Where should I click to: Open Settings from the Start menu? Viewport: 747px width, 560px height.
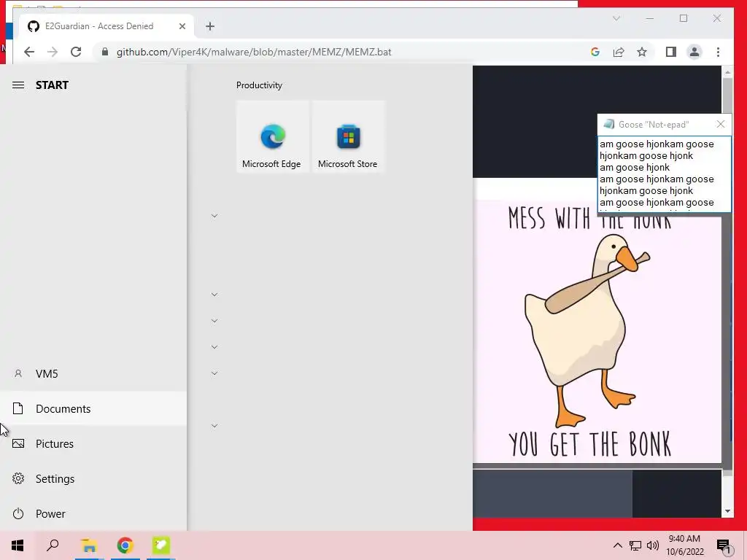coord(93,478)
